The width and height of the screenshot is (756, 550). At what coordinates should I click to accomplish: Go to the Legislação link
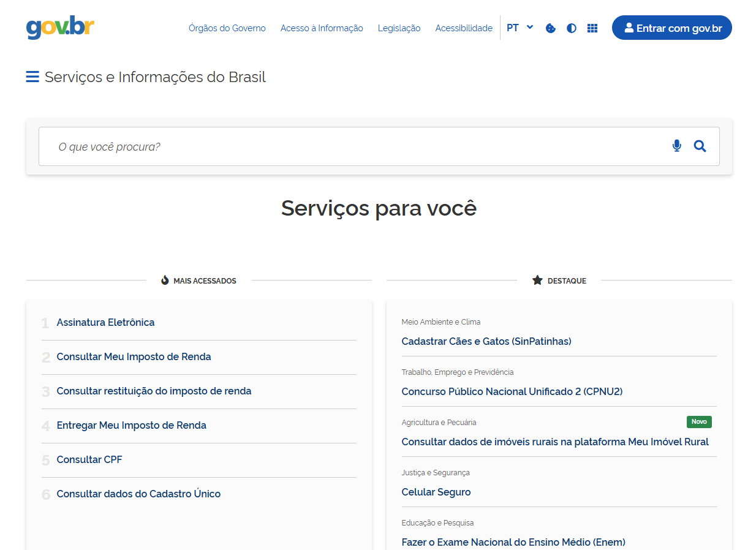point(399,28)
